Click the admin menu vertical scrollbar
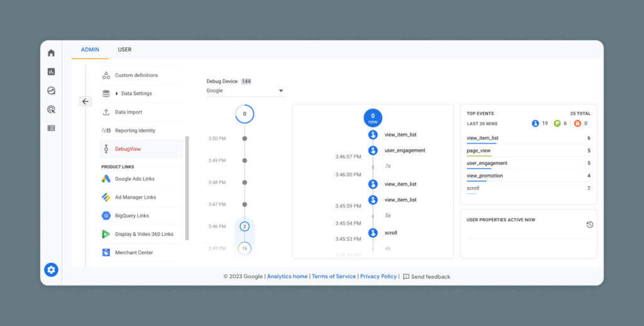644x326 pixels. click(x=187, y=189)
